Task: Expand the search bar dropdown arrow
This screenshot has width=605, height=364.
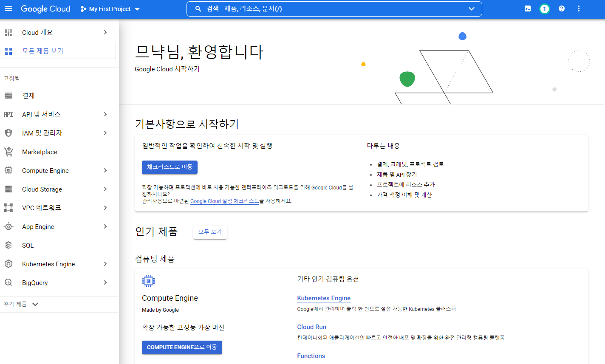Action: tap(472, 9)
